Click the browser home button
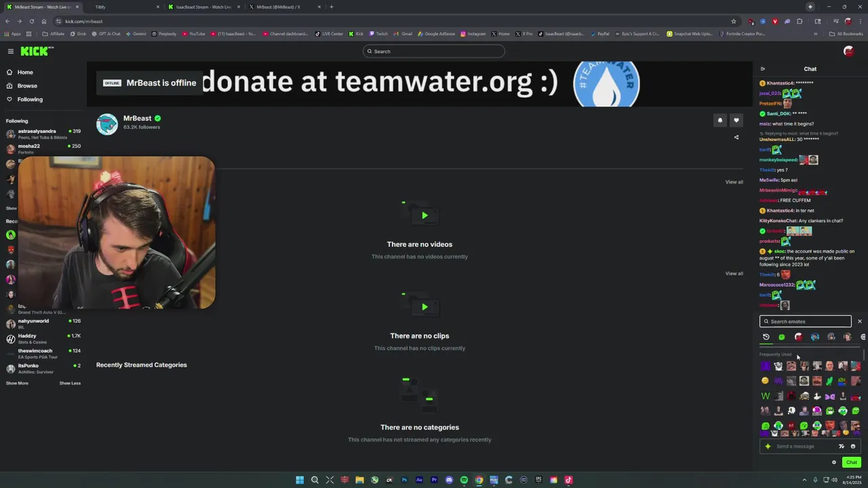This screenshot has width=868, height=488. click(x=44, y=21)
